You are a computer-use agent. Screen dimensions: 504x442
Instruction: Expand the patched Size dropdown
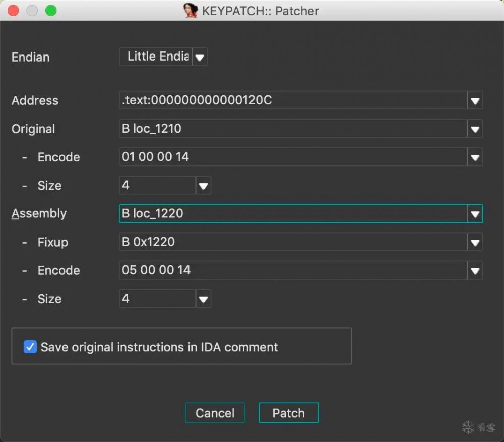pyautogui.click(x=203, y=299)
